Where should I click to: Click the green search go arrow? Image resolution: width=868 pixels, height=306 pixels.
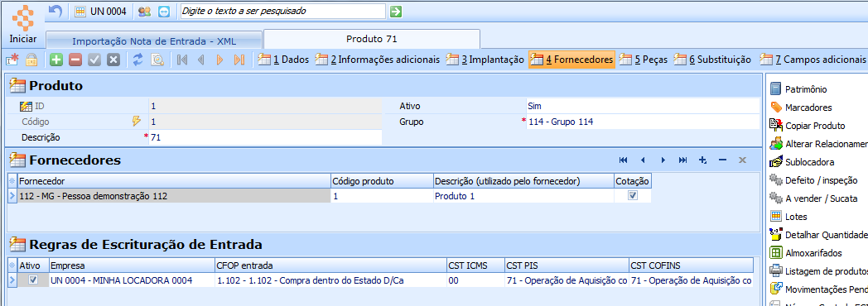pyautogui.click(x=396, y=11)
